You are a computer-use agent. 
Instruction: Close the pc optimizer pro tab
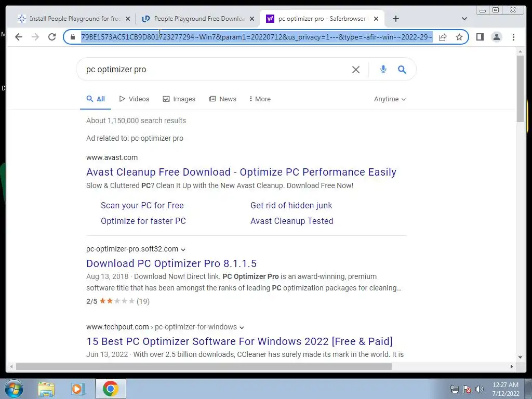(376, 19)
